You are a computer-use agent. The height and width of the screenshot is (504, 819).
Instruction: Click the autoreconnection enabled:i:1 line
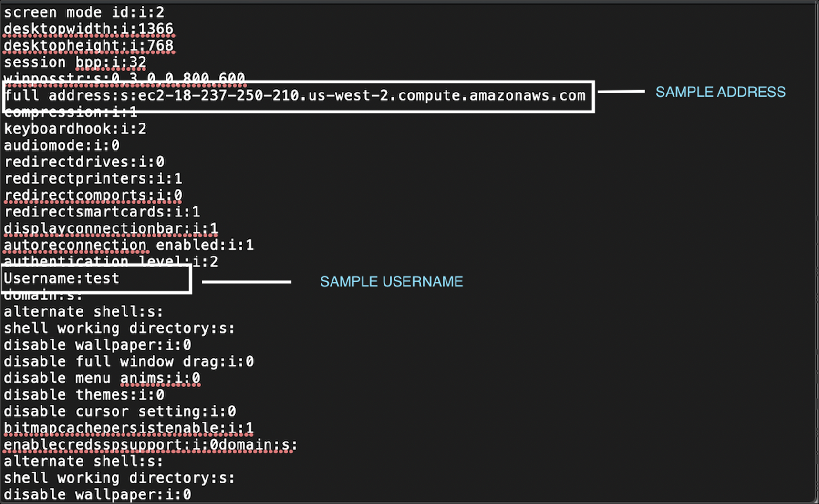129,245
